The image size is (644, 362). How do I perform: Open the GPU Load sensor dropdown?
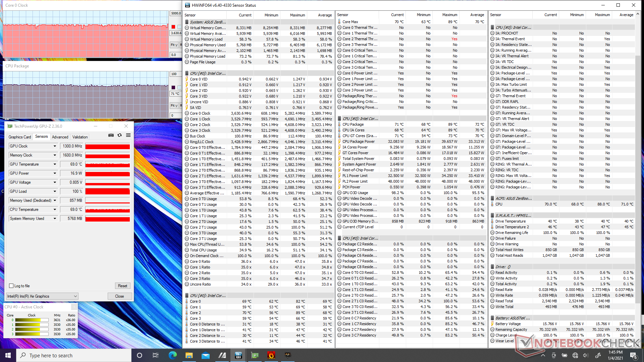tap(55, 191)
